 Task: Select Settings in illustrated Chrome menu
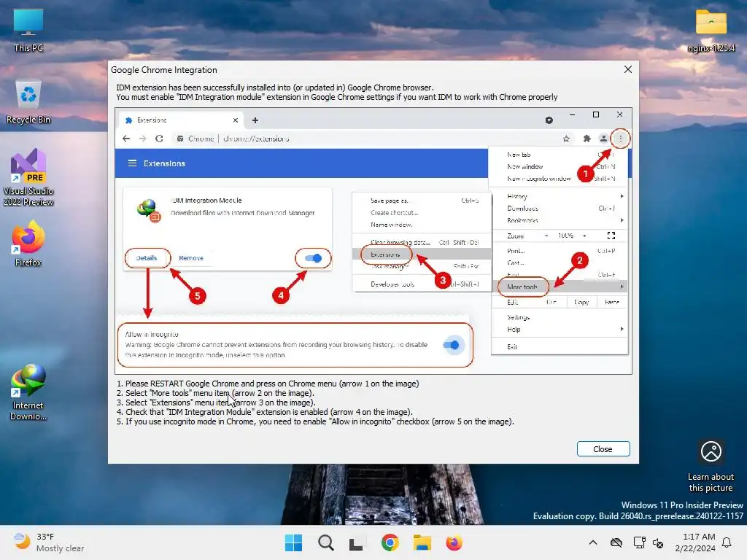519,317
